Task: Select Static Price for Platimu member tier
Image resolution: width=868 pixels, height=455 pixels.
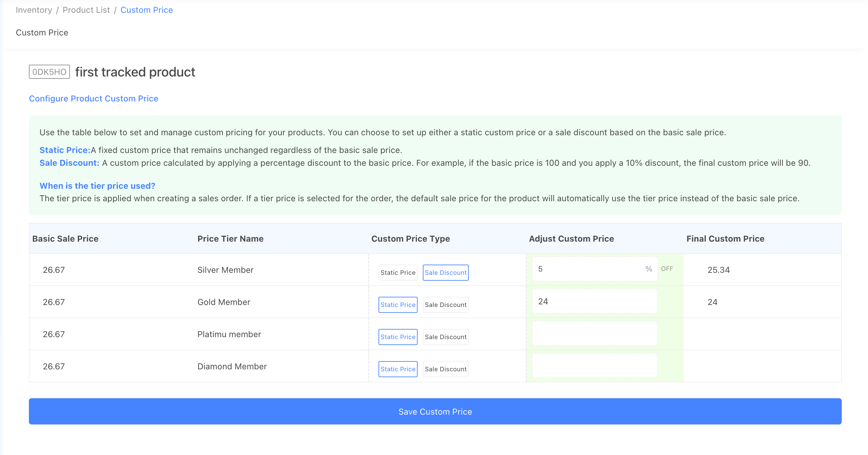Action: [398, 337]
